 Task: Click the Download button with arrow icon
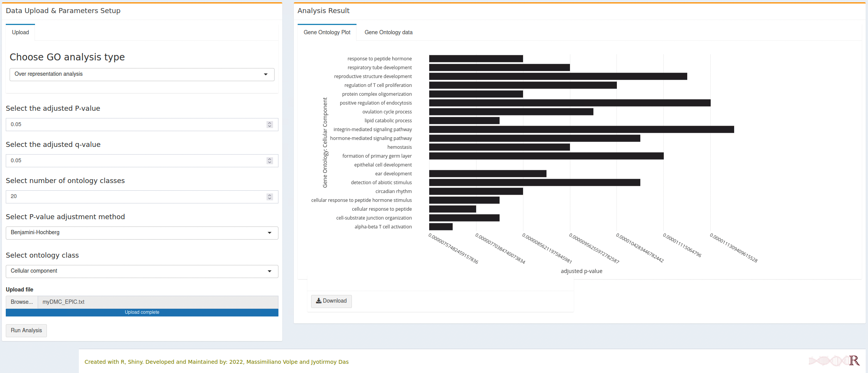pos(331,301)
